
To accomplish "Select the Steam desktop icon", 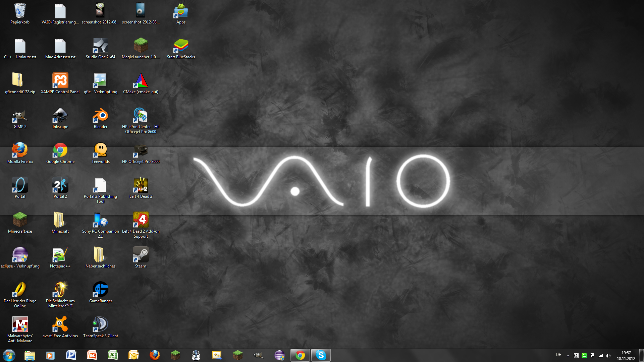I will point(141,255).
